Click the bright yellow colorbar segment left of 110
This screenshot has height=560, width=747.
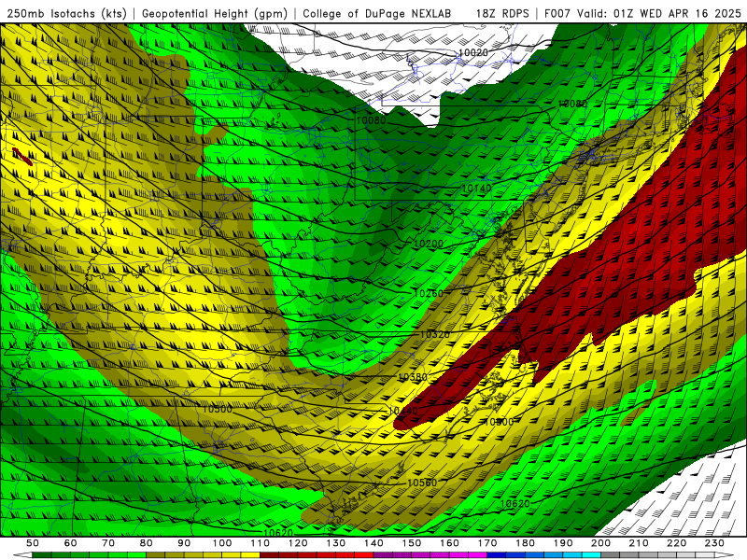tap(250, 555)
